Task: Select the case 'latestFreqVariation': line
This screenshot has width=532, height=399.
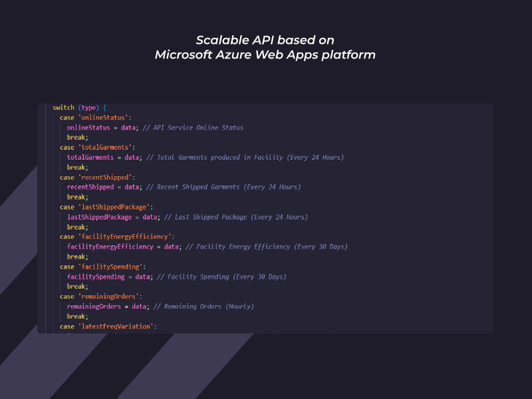Action: tap(108, 326)
